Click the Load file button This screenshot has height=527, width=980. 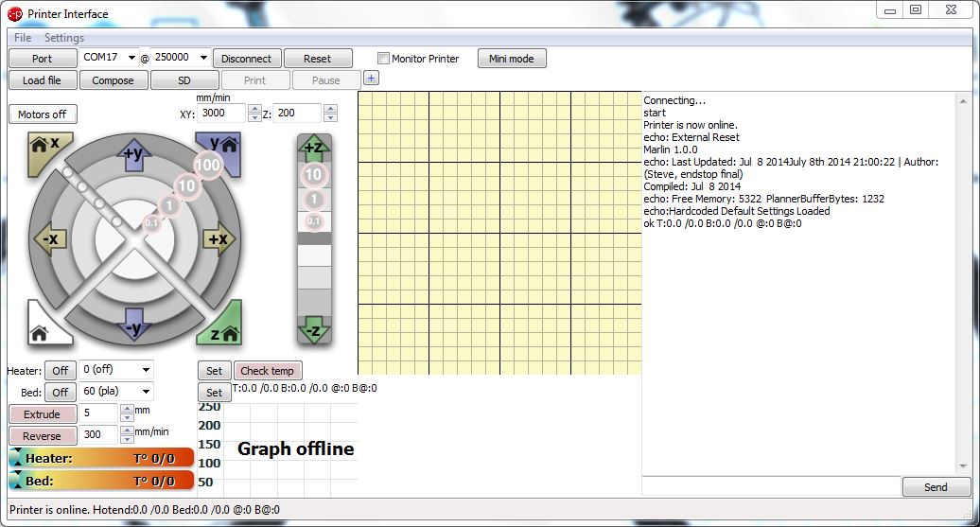tap(43, 80)
